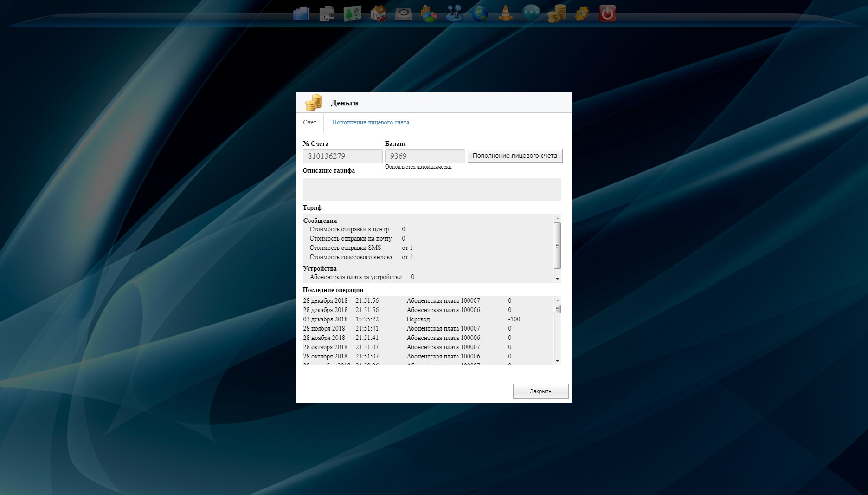Click the documents pages icon in dock
The height and width of the screenshot is (495, 868).
pyautogui.click(x=327, y=13)
